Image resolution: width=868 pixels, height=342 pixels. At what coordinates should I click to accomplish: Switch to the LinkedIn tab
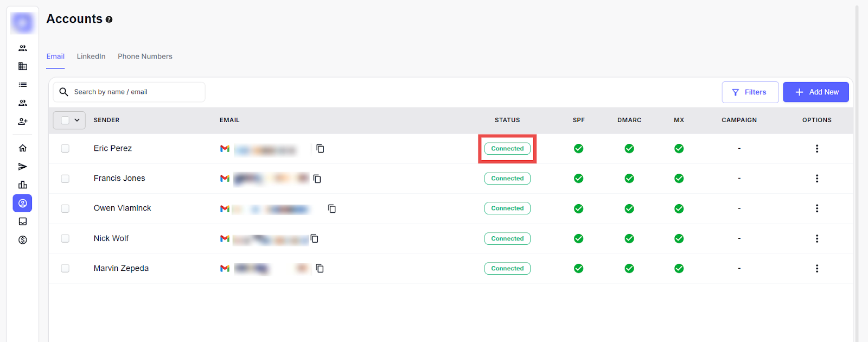click(91, 56)
